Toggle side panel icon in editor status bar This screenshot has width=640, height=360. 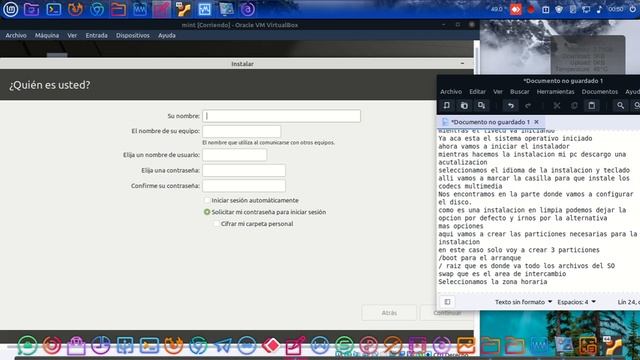pos(447,302)
